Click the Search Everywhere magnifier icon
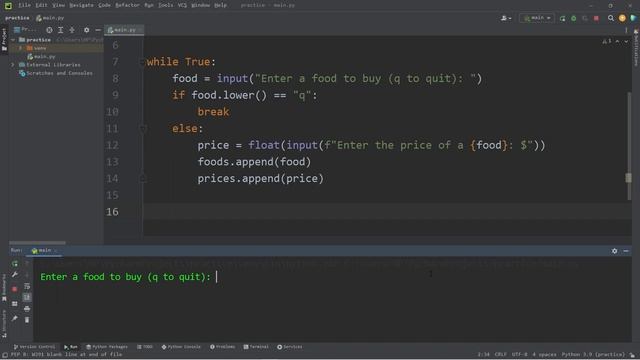Viewport: 640px width, 360px height. point(611,18)
